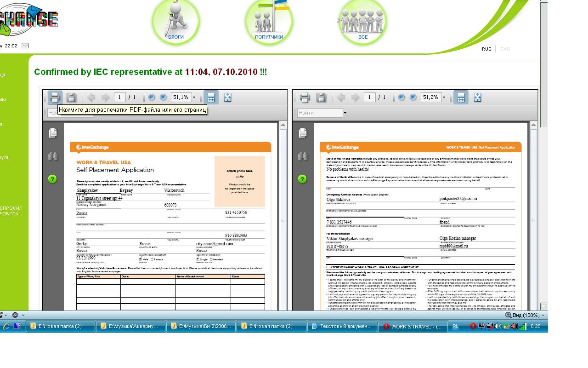Open help in left PDF sidebar
Viewport: 588px width, 368px height.
(52, 179)
